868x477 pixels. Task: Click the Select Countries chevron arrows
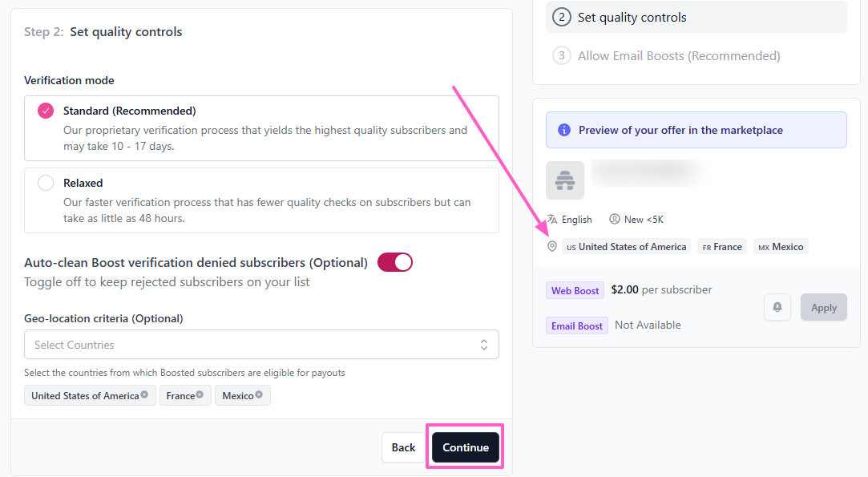click(x=484, y=345)
